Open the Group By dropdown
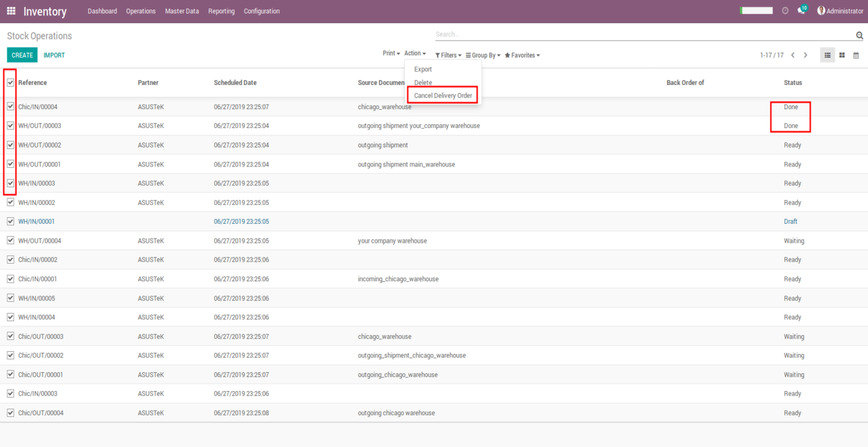Image resolution: width=868 pixels, height=447 pixels. pyautogui.click(x=483, y=55)
